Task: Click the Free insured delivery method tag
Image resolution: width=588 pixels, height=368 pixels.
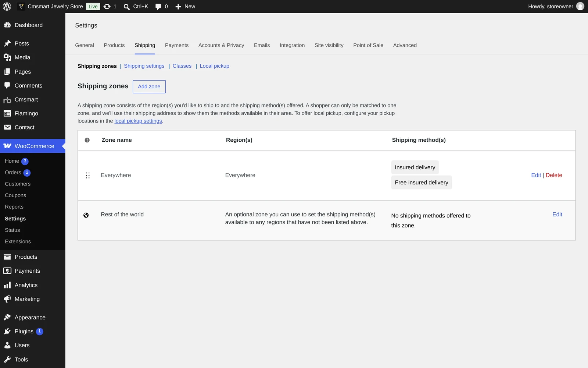Action: 422,183
